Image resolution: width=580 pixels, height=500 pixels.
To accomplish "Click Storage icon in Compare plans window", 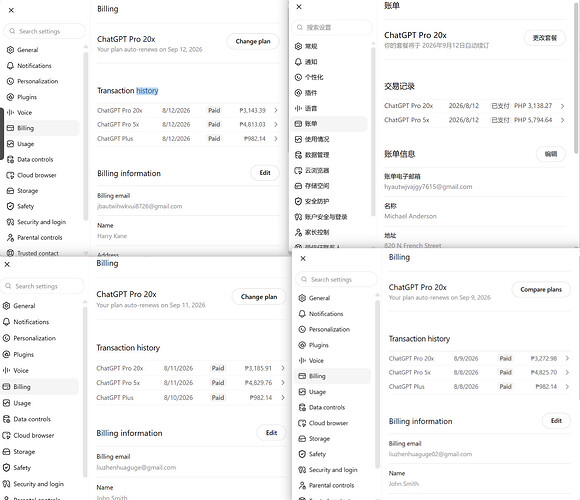I will 302,439.
